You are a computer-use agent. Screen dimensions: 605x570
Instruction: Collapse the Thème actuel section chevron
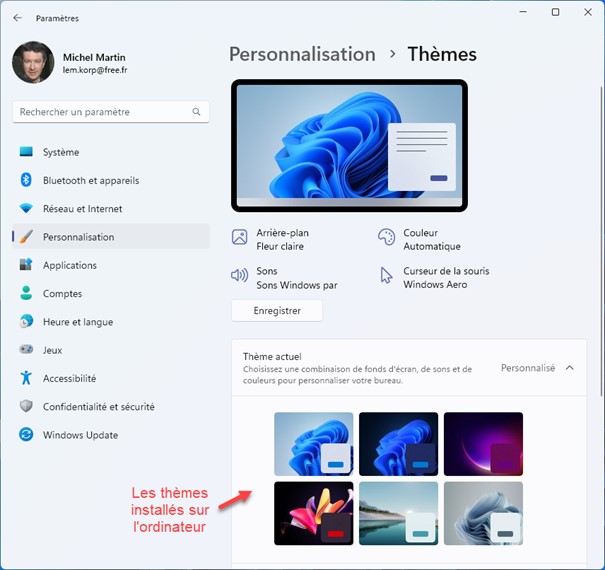tap(570, 368)
